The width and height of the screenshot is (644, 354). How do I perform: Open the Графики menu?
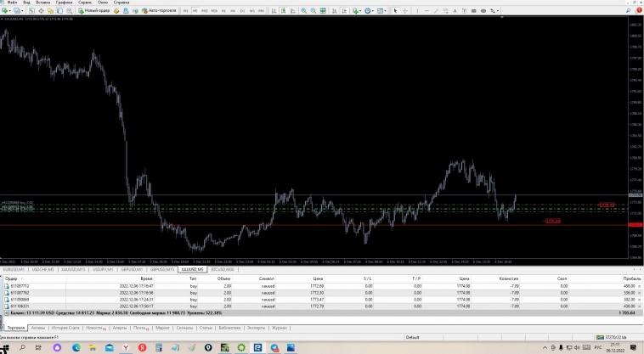click(x=64, y=3)
